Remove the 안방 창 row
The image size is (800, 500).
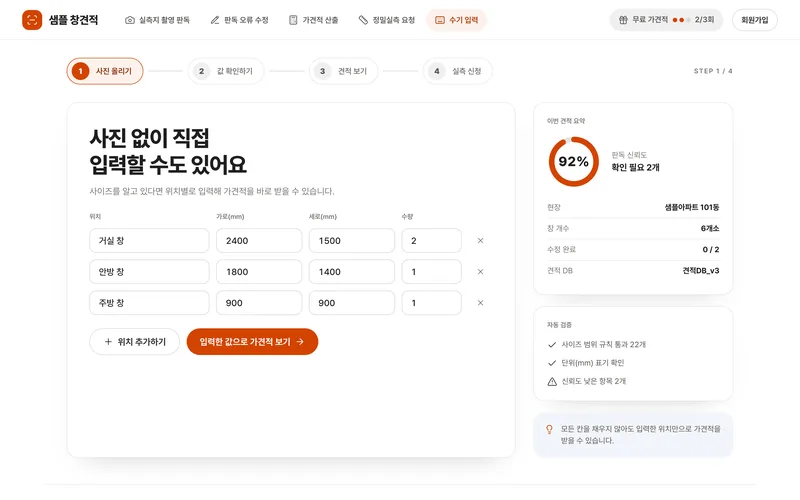tap(480, 272)
